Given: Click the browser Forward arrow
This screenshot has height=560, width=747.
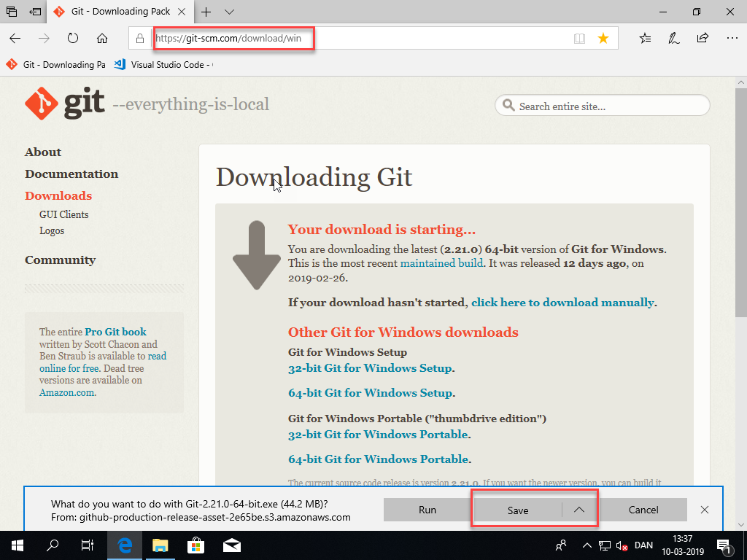Looking at the screenshot, I should click(44, 38).
